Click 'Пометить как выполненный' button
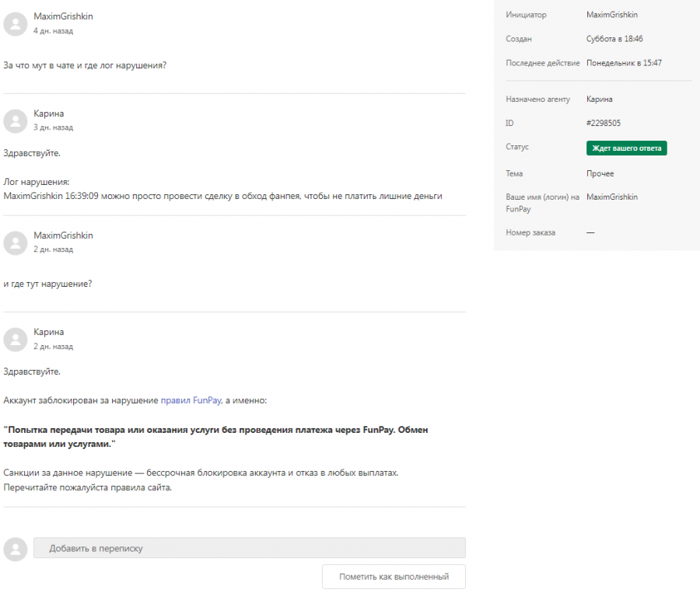Viewport: 700px width, 593px height. coord(394,577)
